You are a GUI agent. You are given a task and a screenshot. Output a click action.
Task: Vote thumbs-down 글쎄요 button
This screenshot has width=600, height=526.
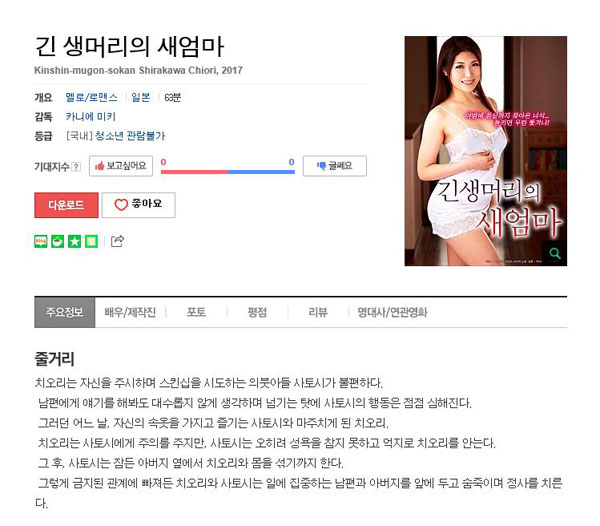point(335,166)
